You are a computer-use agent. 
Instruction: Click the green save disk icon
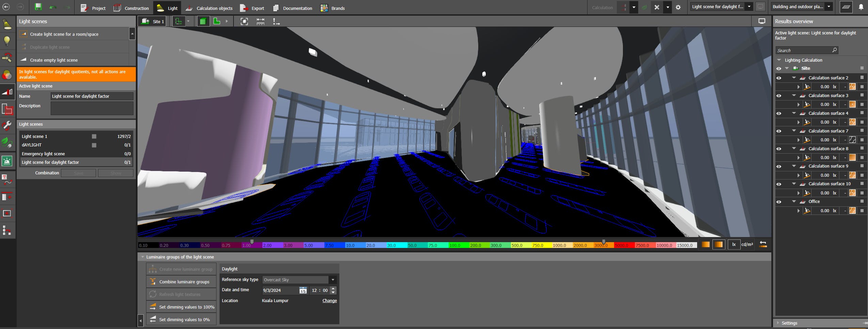click(x=38, y=7)
